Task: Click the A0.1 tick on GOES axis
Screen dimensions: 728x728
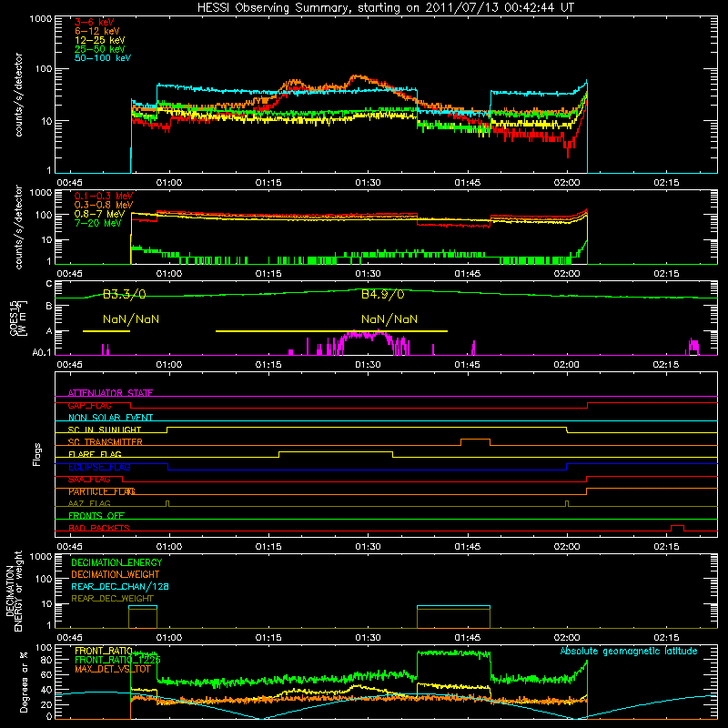Action: coord(41,352)
